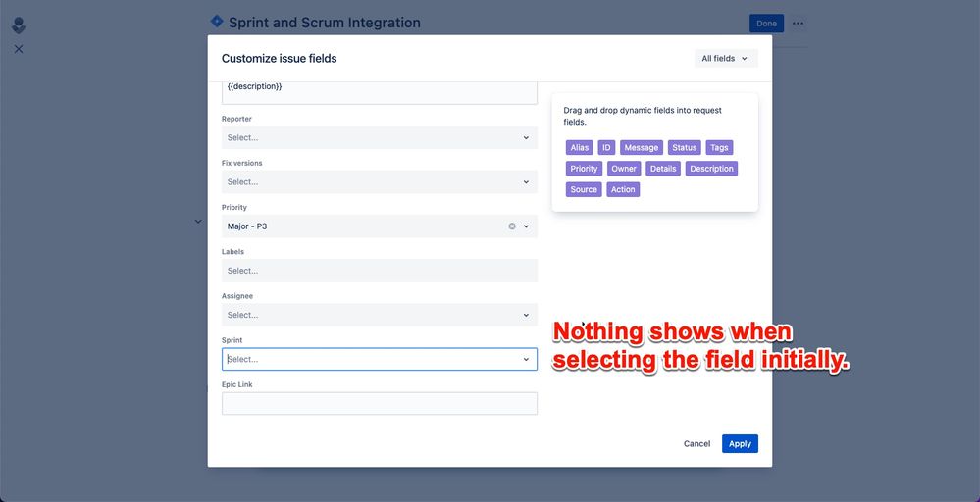
Task: Select the Message dynamic field tag
Action: (x=642, y=147)
